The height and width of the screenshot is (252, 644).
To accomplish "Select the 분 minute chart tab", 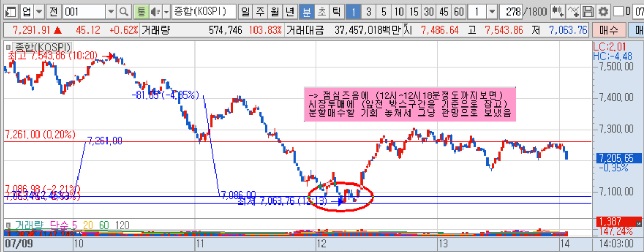I will pyautogui.click(x=306, y=12).
